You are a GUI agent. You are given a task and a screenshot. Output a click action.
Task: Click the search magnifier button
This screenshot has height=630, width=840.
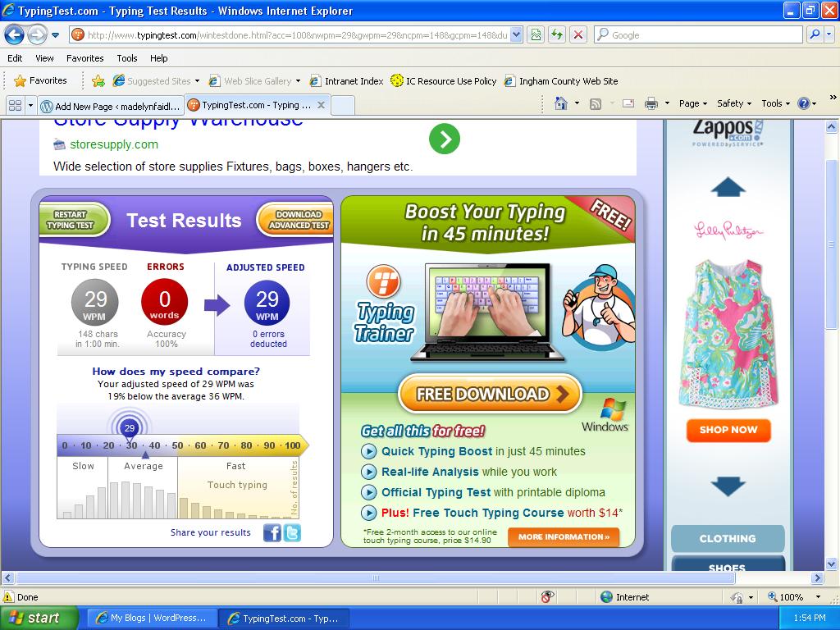[x=815, y=35]
